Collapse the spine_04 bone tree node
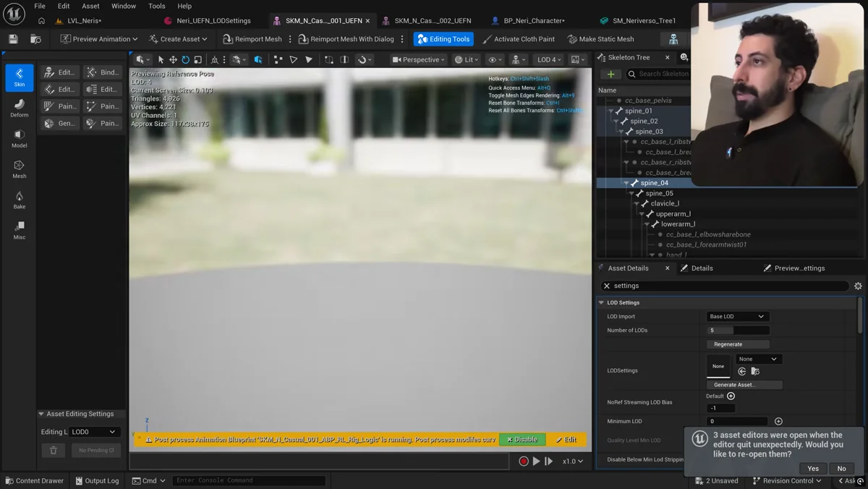Screen dimensions: 868x489 (x=626, y=183)
